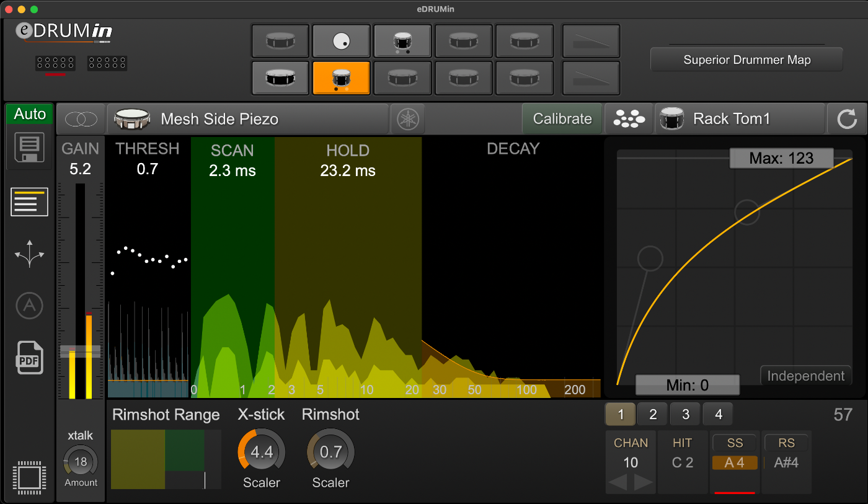Click the linked circles icon
Image resolution: width=868 pixels, height=504 pixels.
tap(81, 119)
